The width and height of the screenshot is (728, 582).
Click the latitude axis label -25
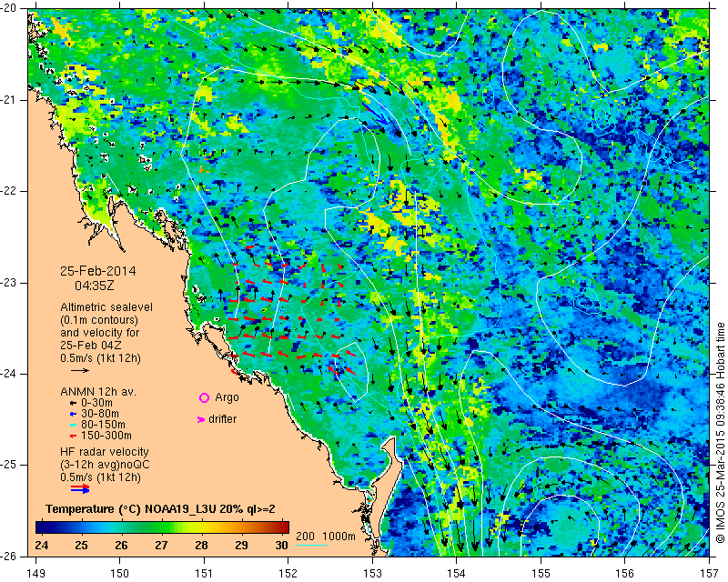pos(8,465)
